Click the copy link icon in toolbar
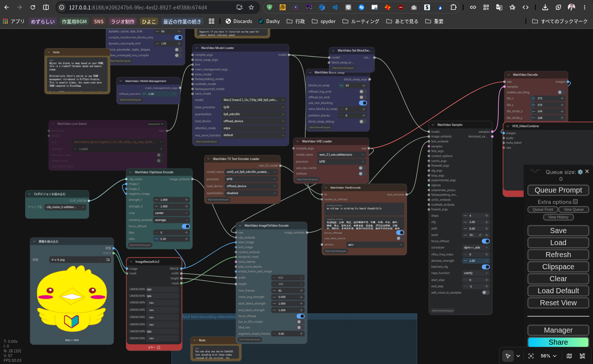 473,7
